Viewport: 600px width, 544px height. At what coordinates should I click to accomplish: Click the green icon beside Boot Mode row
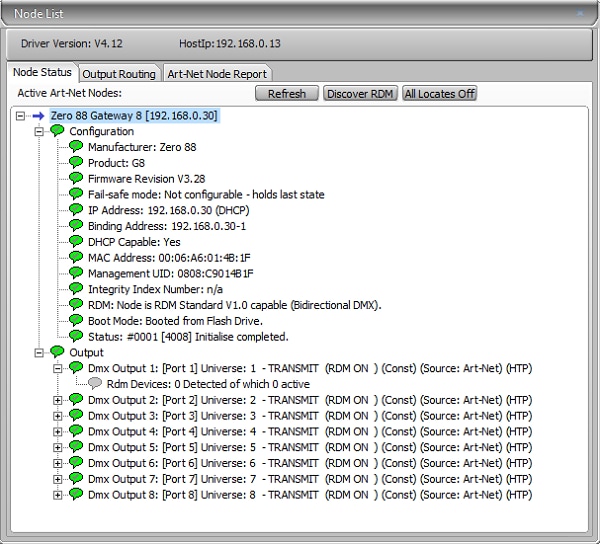[76, 320]
